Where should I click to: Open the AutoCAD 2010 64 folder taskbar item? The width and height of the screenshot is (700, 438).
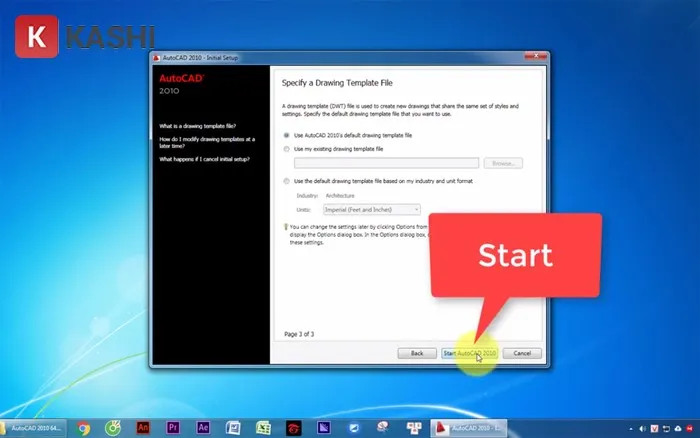33,428
